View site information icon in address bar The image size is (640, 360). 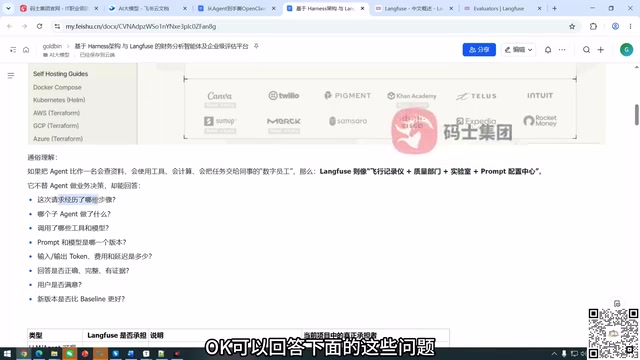click(57, 26)
